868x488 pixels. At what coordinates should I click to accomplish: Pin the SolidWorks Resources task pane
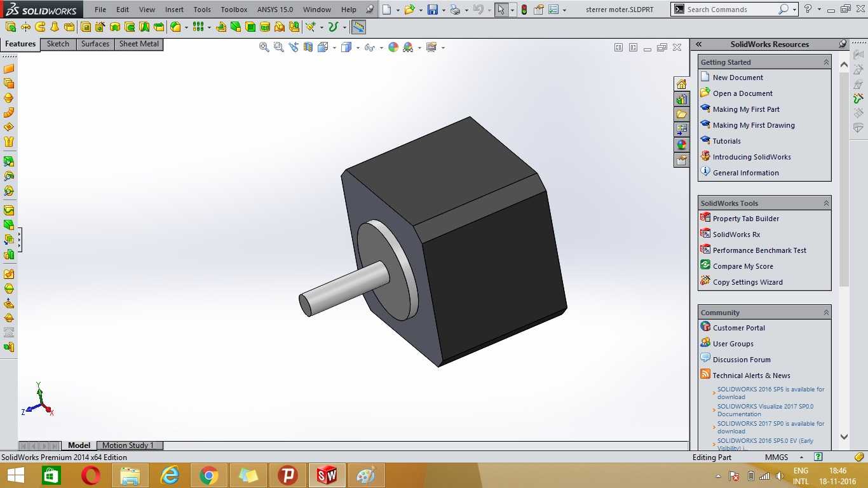tap(843, 44)
